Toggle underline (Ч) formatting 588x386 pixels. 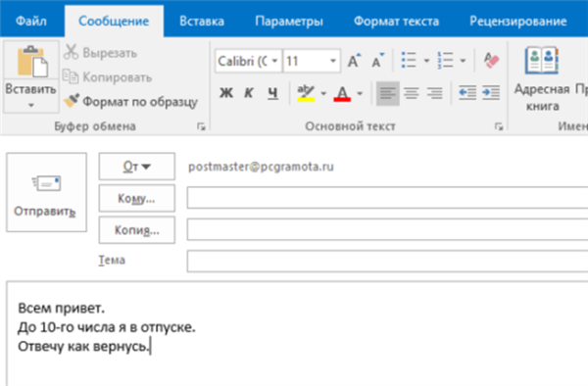[272, 92]
